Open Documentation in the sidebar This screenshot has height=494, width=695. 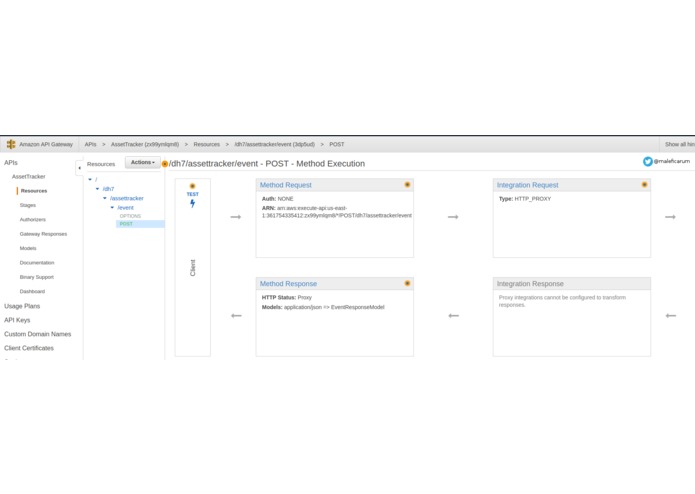point(37,263)
